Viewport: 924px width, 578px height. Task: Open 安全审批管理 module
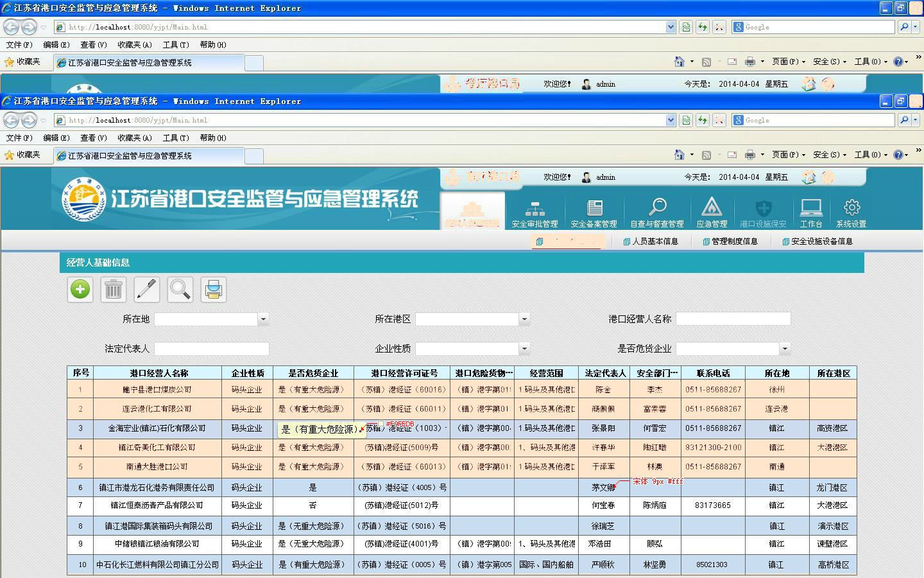coord(535,213)
